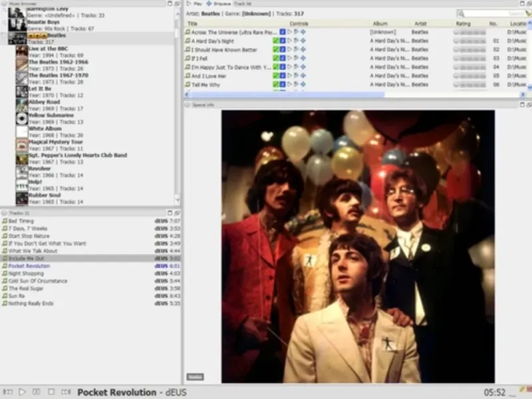Sort by the Title column header

[192, 23]
